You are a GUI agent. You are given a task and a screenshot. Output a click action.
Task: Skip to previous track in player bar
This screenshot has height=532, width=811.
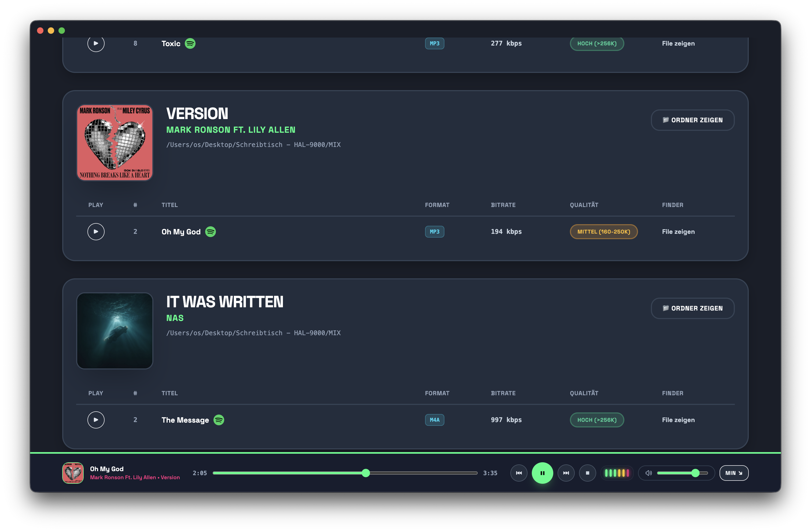[519, 473]
